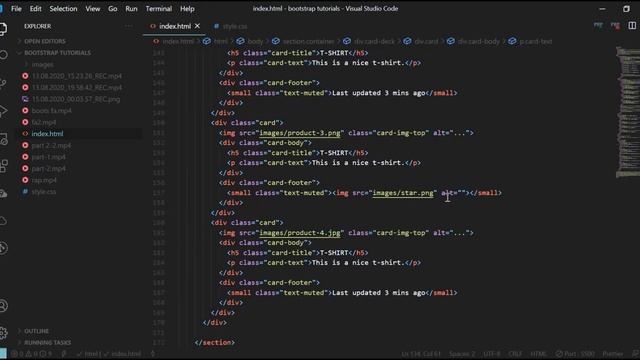
Task: Open the View menu
Action: coord(93,9)
